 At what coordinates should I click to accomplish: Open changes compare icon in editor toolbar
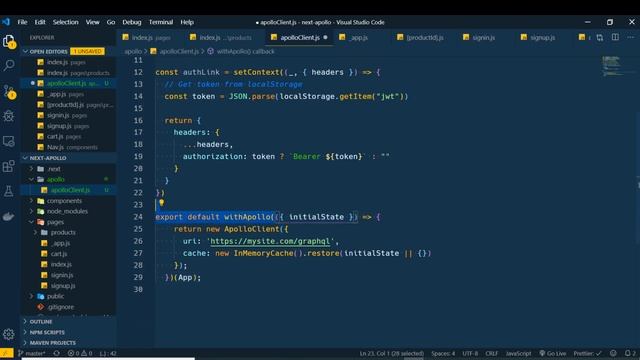coord(600,38)
